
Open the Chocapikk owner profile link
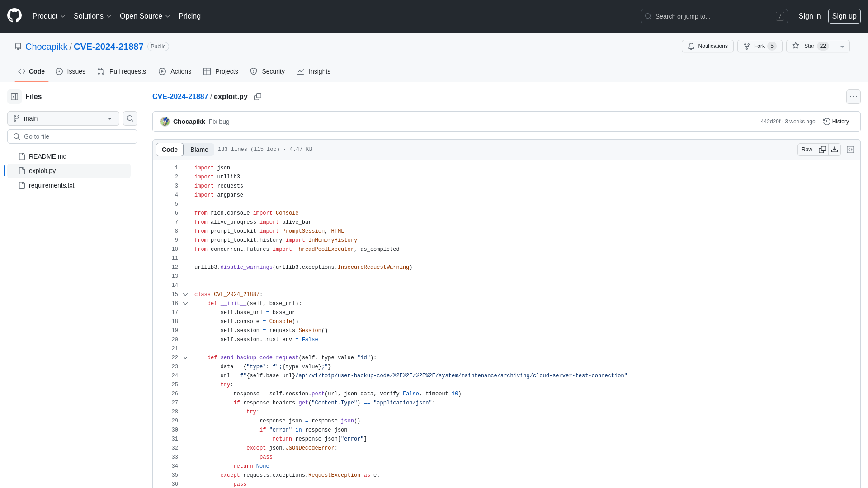tap(46, 47)
